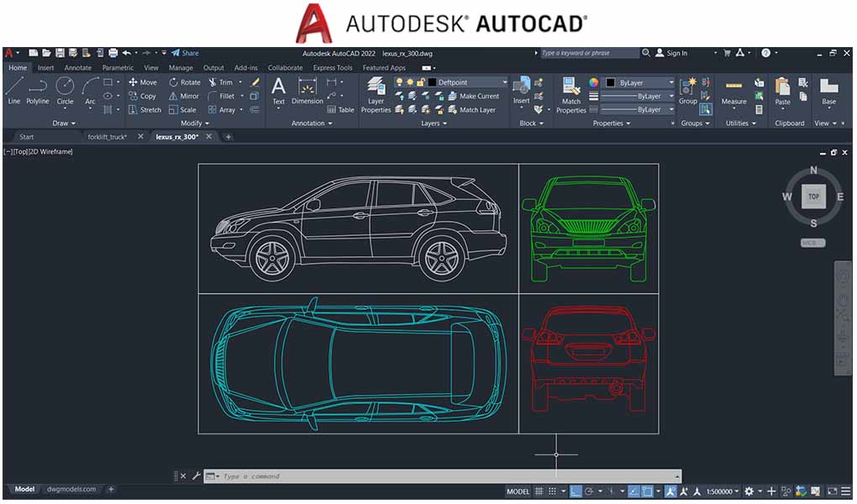Use the Trim tool
The height and width of the screenshot is (504, 857).
(220, 82)
